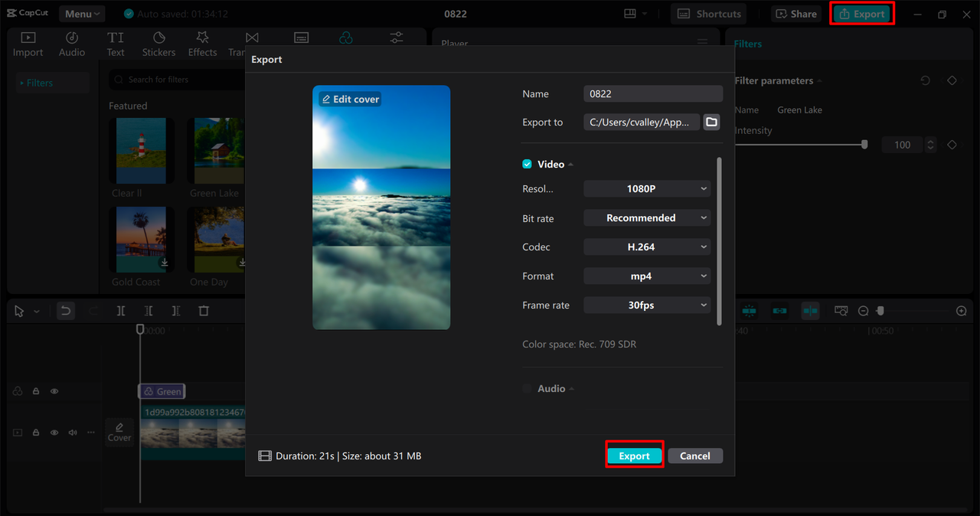Open the Adjustment sliders icon
This screenshot has width=980, height=516.
click(x=397, y=38)
